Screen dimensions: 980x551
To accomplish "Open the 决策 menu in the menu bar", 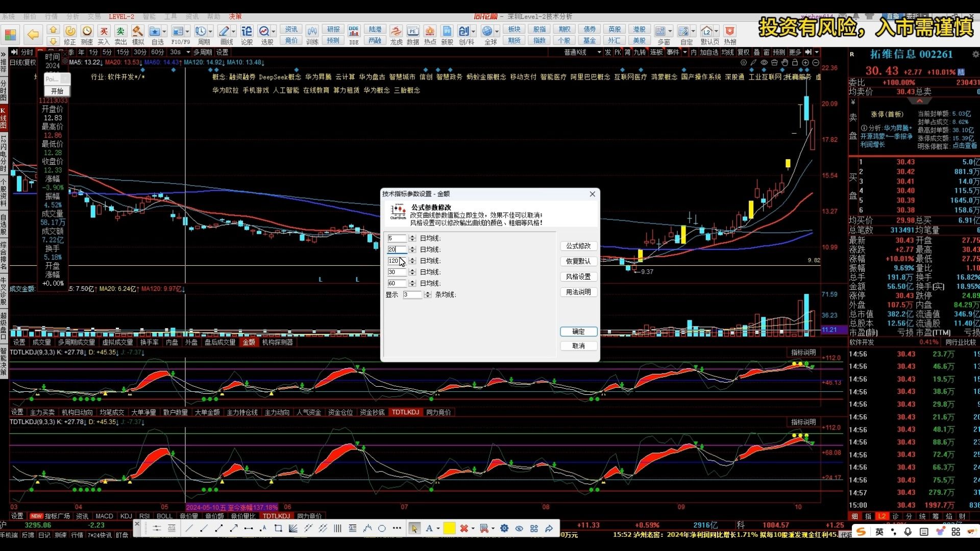I will click(235, 16).
